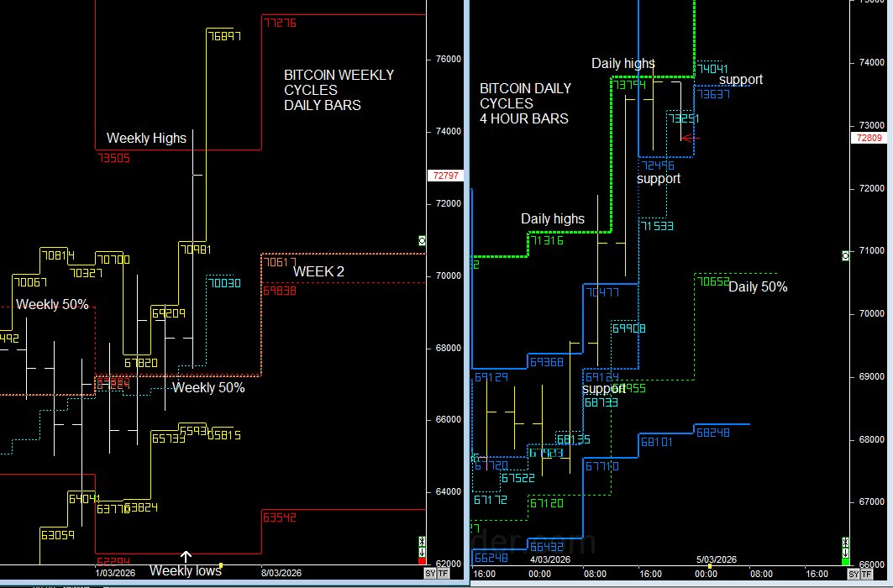Click the 69908 cyan level value
Screen dimensions: 893x588
coord(628,328)
